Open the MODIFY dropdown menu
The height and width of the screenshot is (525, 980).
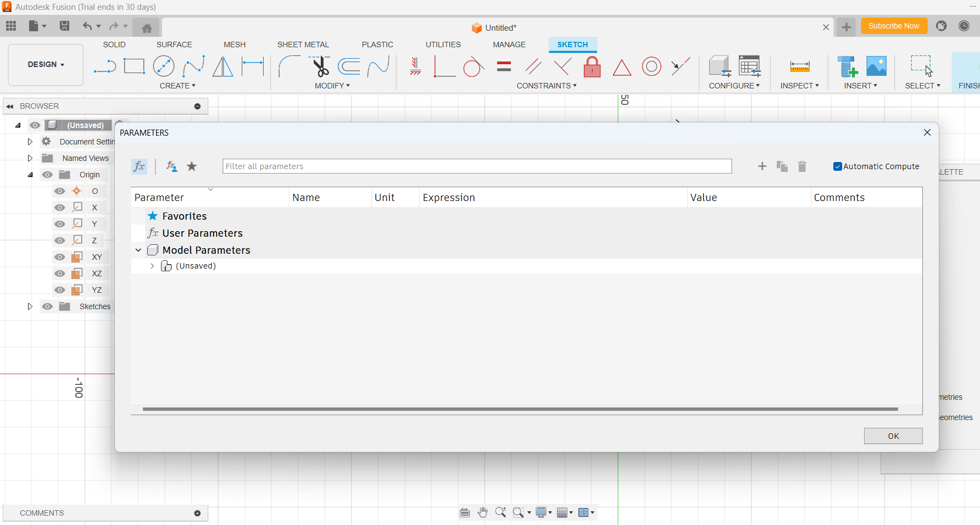332,86
